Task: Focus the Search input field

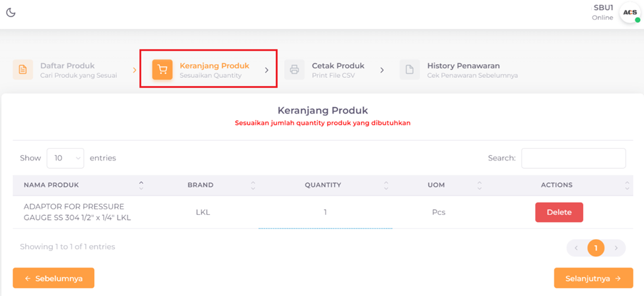Action: point(573,158)
